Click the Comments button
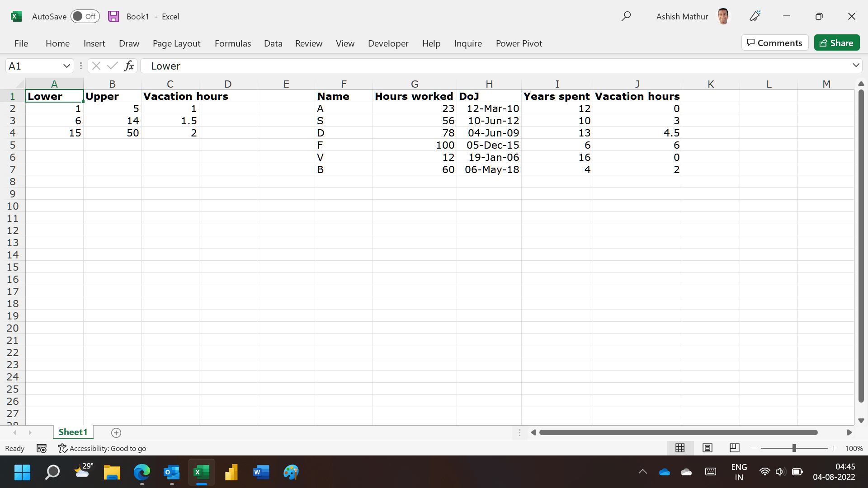This screenshot has width=868, height=488. 775,43
